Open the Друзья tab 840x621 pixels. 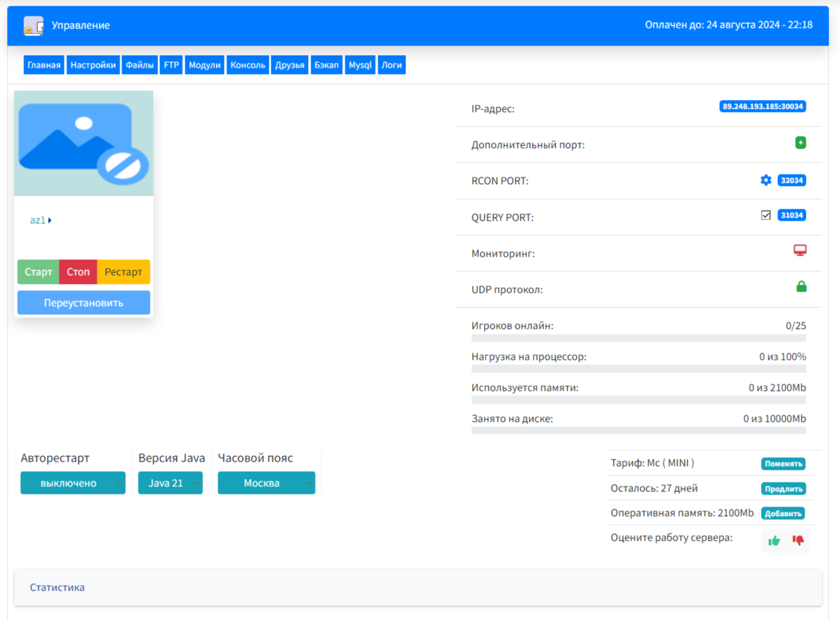pos(290,65)
